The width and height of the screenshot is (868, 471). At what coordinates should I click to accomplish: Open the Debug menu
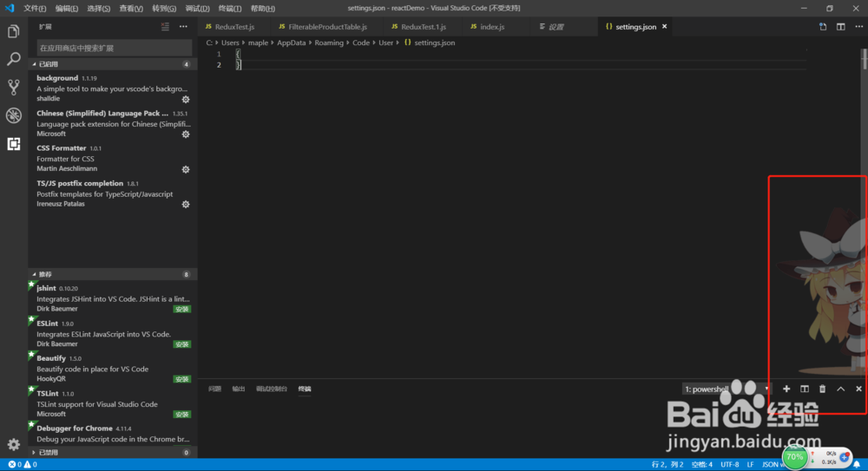point(197,9)
